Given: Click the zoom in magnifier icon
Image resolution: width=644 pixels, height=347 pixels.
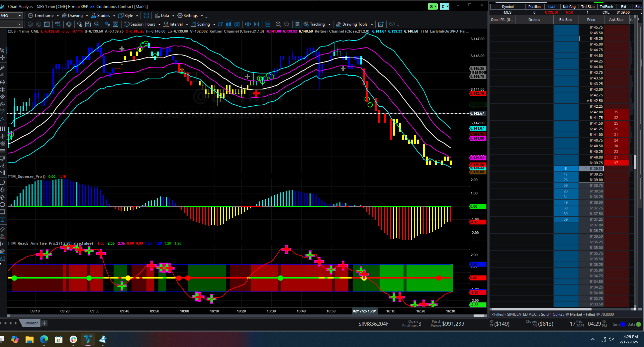Looking at the screenshot, I should [x=278, y=24].
